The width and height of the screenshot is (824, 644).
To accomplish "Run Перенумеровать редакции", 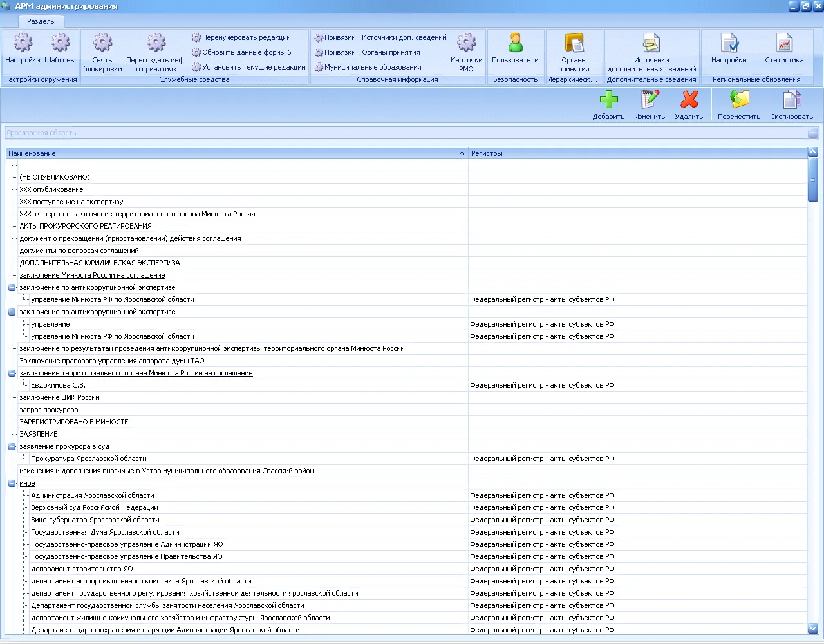I will (241, 37).
